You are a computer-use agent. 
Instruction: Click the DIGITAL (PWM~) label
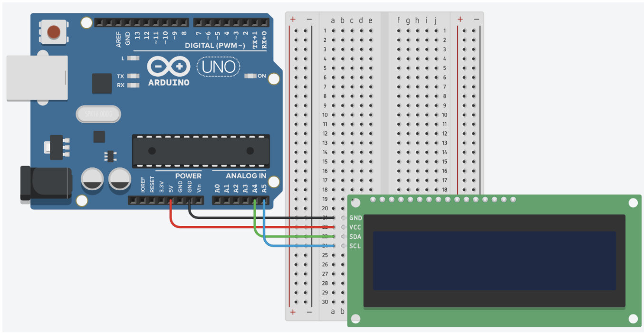pyautogui.click(x=215, y=46)
